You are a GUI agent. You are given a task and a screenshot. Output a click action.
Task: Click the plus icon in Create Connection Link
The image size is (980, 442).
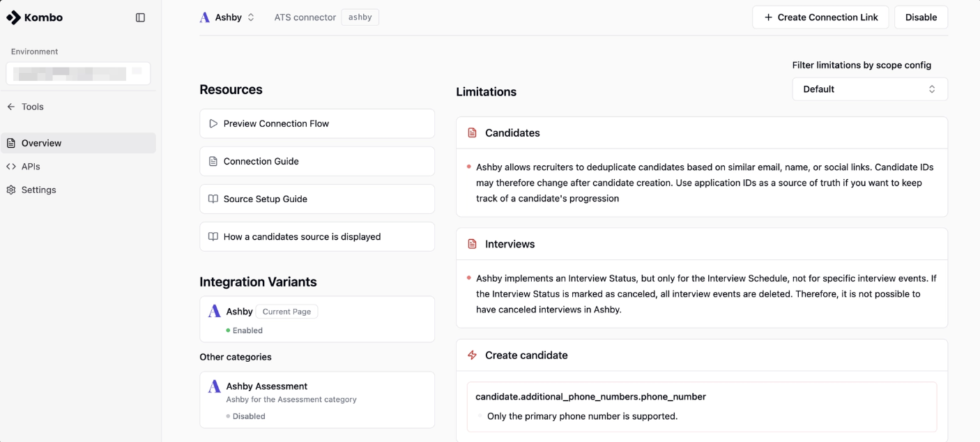pyautogui.click(x=769, y=17)
